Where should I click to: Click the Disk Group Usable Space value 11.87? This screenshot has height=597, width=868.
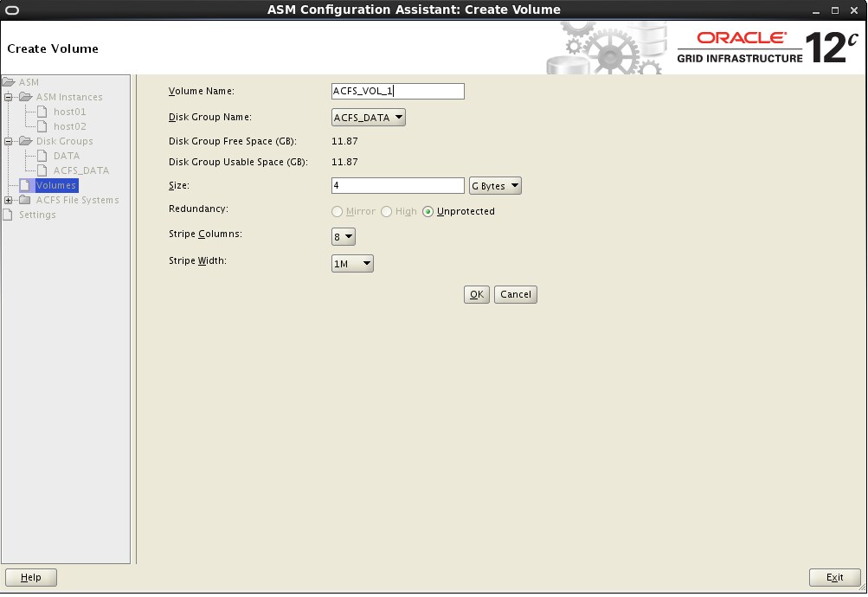(x=344, y=162)
